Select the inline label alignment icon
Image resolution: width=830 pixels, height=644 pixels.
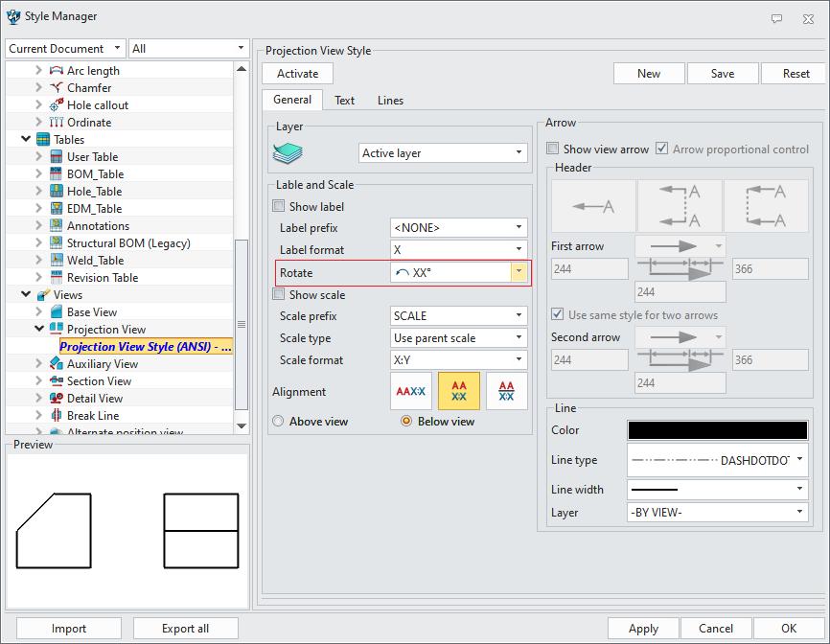411,392
